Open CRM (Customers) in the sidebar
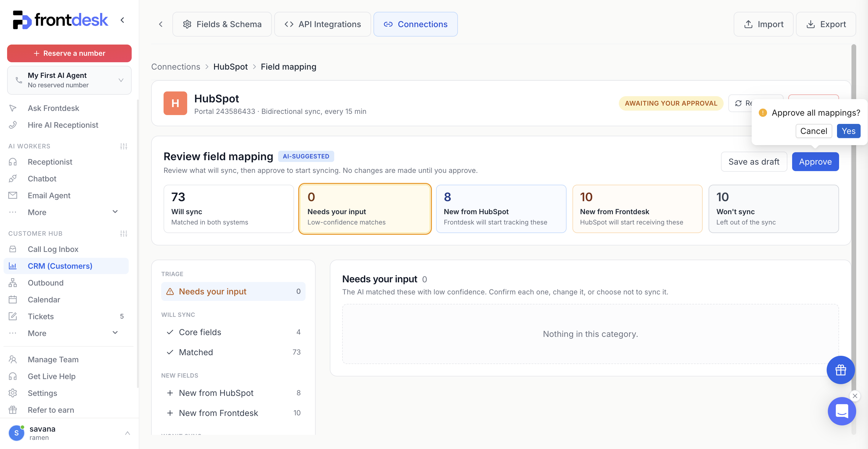868x449 pixels. (66, 266)
